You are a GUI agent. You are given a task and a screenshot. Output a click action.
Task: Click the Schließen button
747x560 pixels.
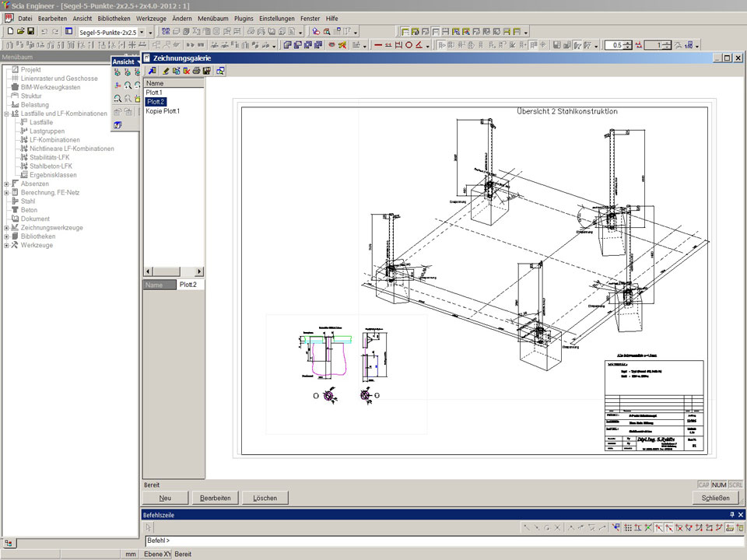[x=715, y=498]
